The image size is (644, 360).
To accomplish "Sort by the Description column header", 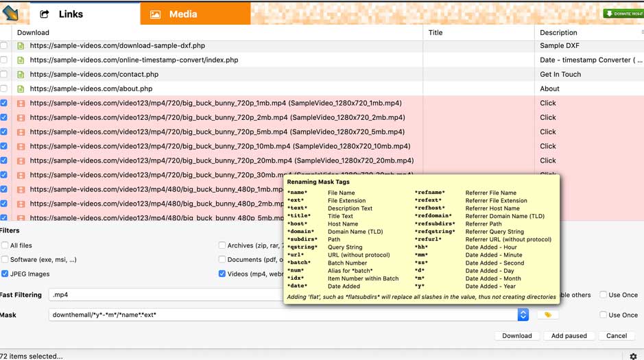I will (x=558, y=32).
